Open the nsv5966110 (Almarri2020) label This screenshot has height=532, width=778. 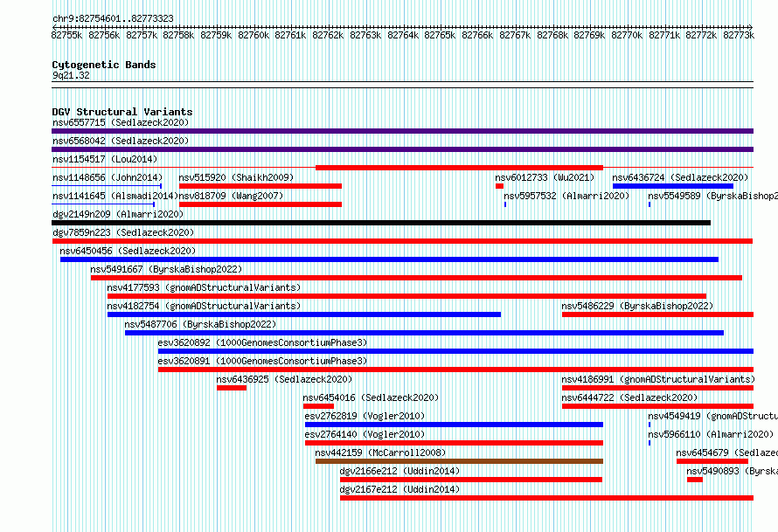pyautogui.click(x=711, y=434)
